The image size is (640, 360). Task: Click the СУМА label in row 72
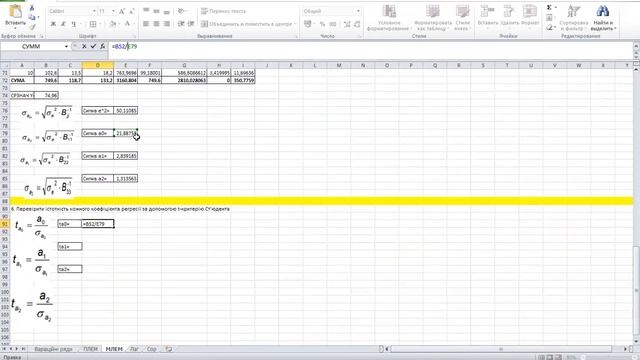[22, 80]
